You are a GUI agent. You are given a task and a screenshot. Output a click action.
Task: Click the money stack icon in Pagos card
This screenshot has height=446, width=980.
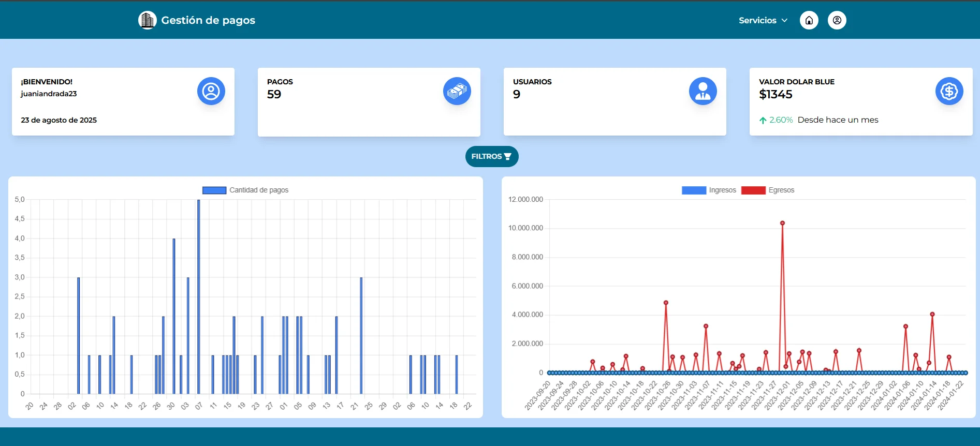[457, 91]
